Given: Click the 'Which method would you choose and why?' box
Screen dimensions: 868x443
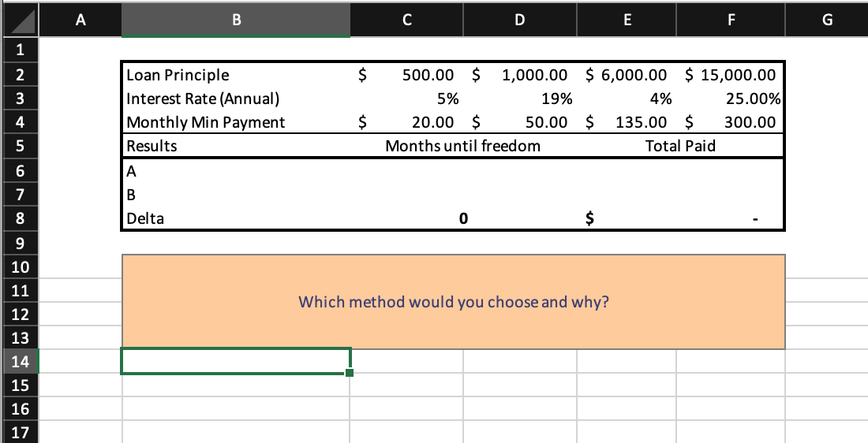Looking at the screenshot, I should (x=454, y=302).
